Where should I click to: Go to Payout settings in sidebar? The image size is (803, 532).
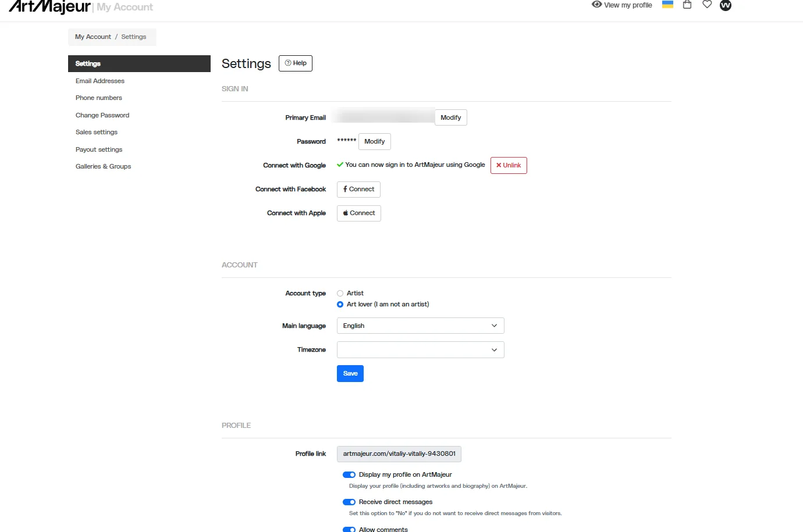tap(99, 149)
